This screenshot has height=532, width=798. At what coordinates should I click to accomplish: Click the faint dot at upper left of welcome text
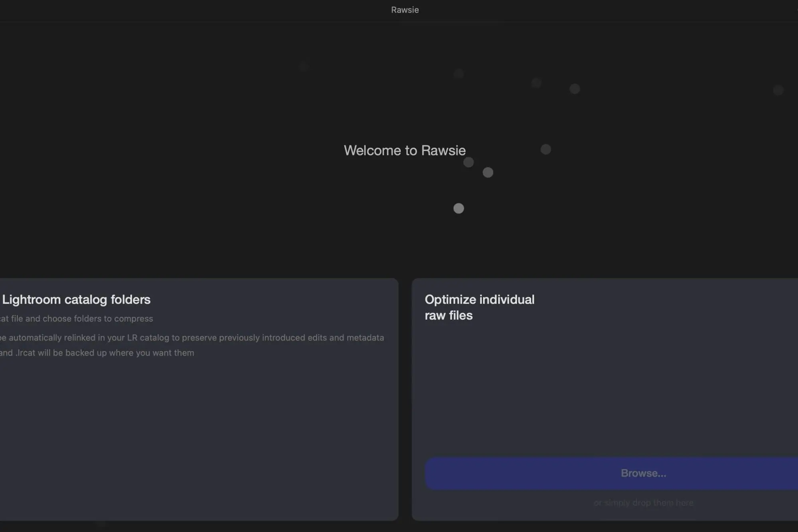(x=303, y=67)
